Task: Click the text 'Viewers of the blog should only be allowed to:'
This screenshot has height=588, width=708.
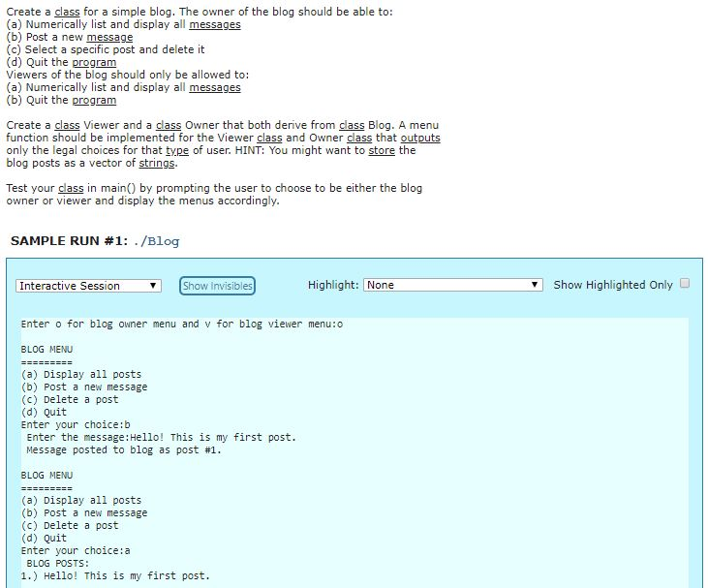Action: click(x=128, y=75)
